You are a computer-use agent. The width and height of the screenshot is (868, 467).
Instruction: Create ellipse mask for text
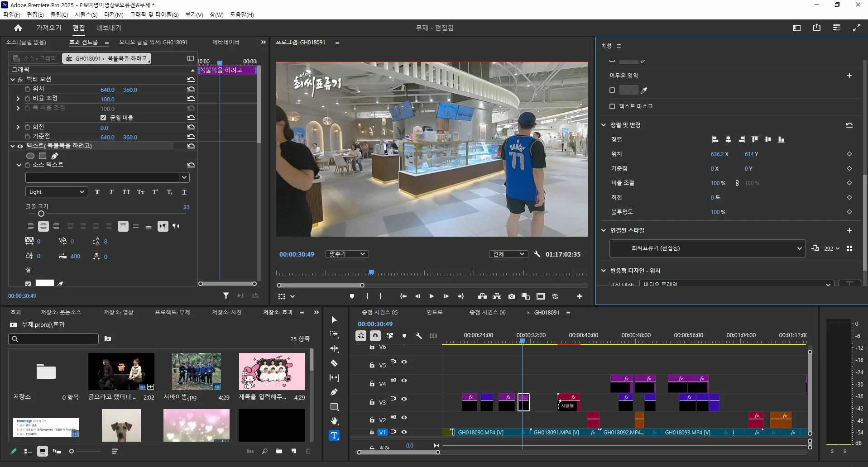30,156
